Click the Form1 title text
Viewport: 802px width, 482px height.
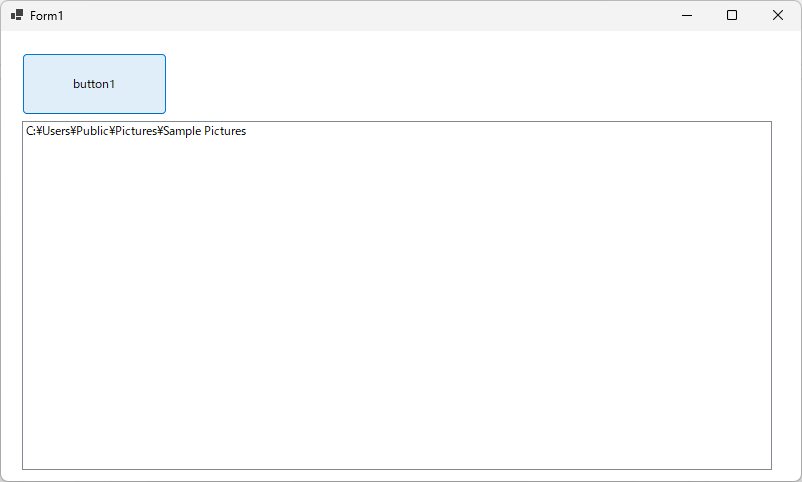47,16
